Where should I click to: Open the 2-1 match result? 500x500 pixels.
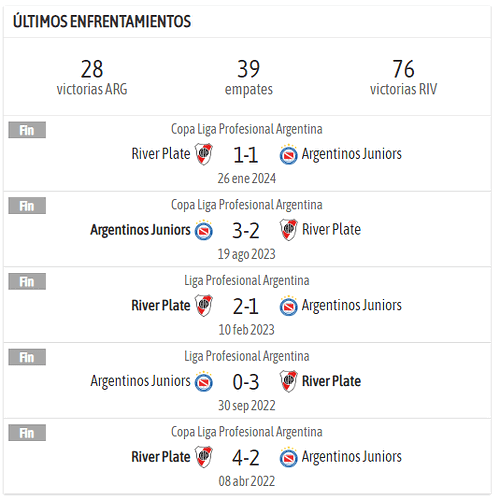pyautogui.click(x=246, y=306)
